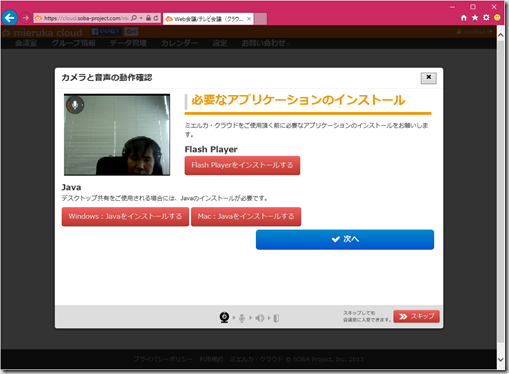Click the 利用規約 footer link
The image size is (509, 374).
[x=211, y=359]
